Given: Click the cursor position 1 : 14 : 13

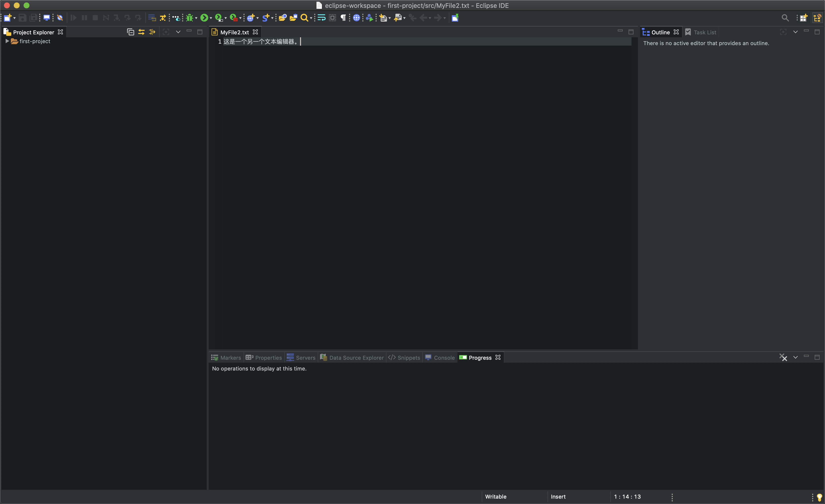Looking at the screenshot, I should [x=627, y=497].
